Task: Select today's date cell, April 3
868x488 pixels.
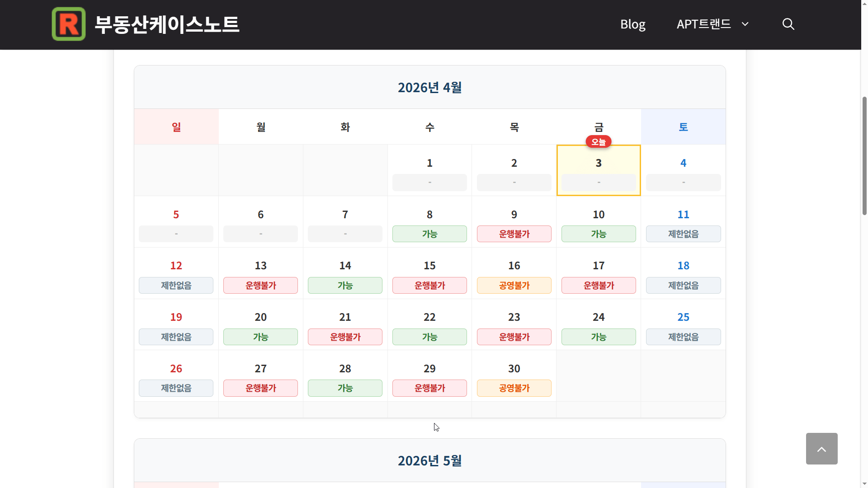Action: tap(599, 170)
